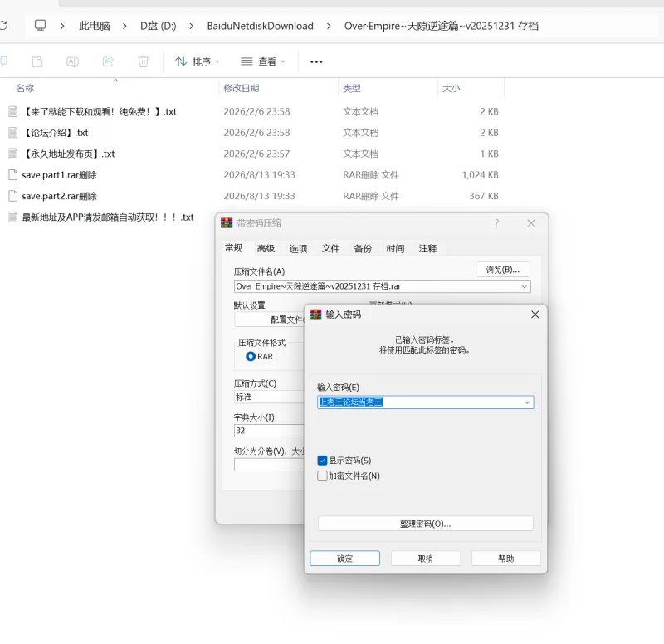Screen dimensions: 664x644
Task: Go to 此电脑 in the breadcrumb
Action: tap(94, 26)
